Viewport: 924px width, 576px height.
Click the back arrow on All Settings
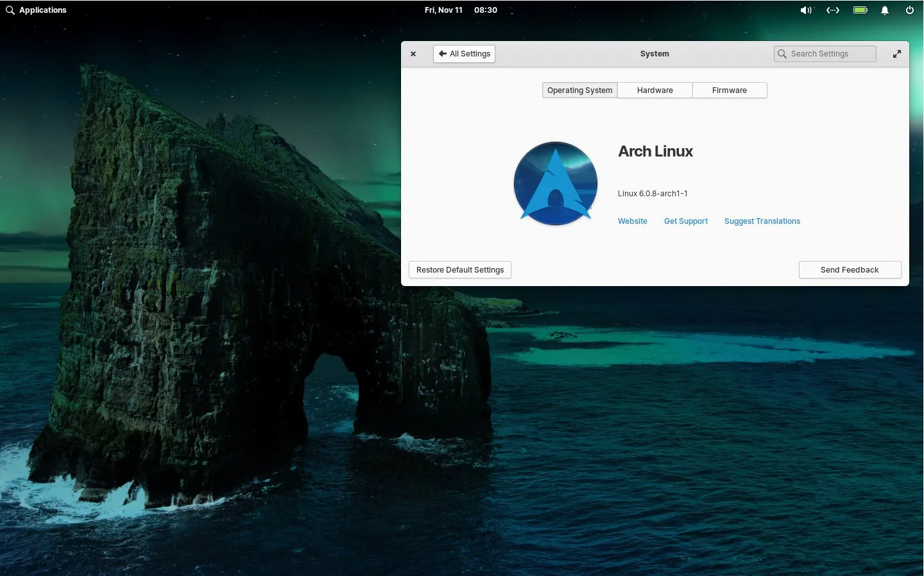point(443,53)
